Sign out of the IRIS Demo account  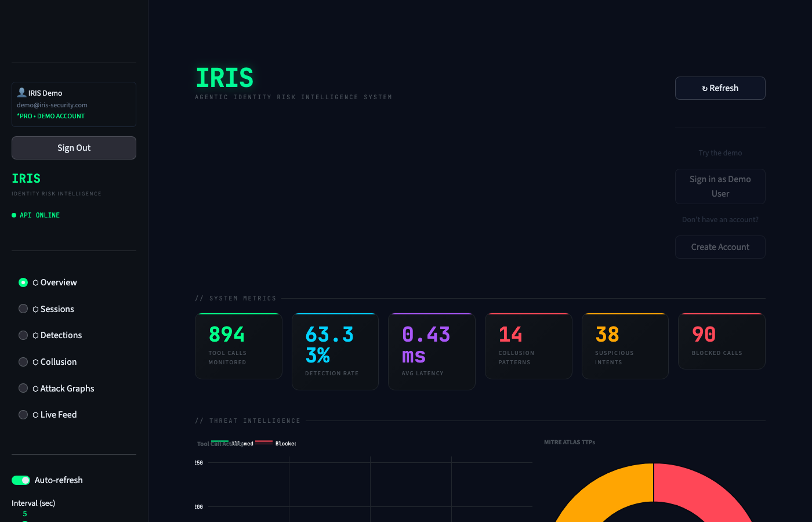[x=74, y=148]
